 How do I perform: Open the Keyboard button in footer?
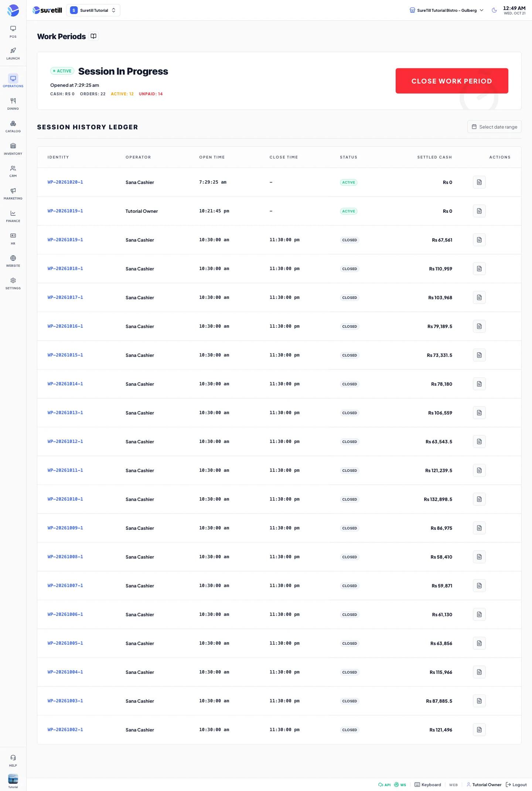pos(428,785)
